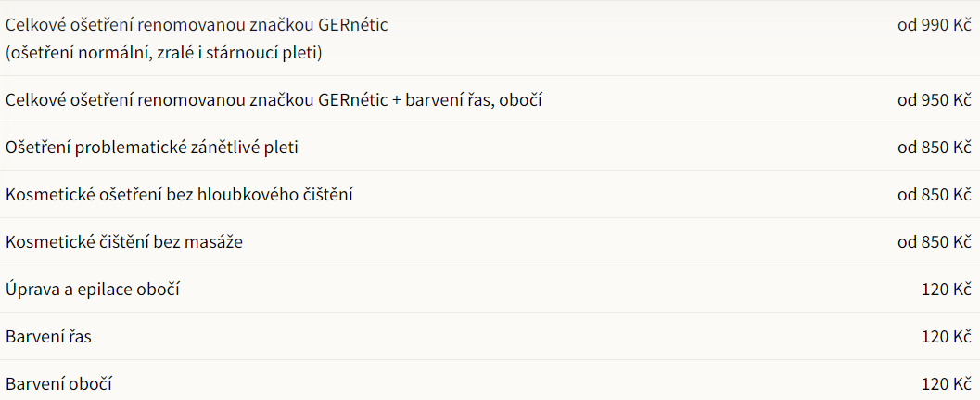Select the 'Barvení řas' row
Image resolution: width=980 pixels, height=400 pixels.
point(490,336)
